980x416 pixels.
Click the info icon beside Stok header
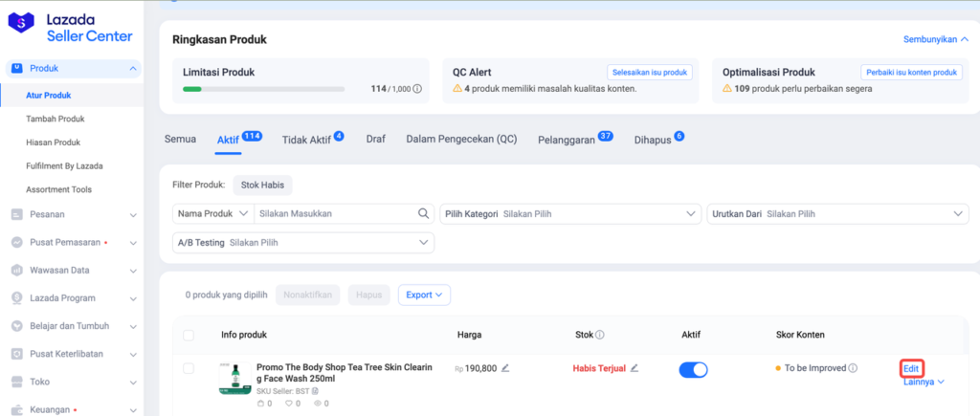pyautogui.click(x=600, y=335)
